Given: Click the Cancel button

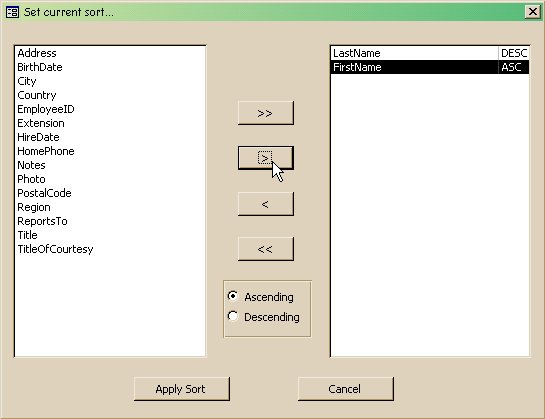Looking at the screenshot, I should [345, 389].
